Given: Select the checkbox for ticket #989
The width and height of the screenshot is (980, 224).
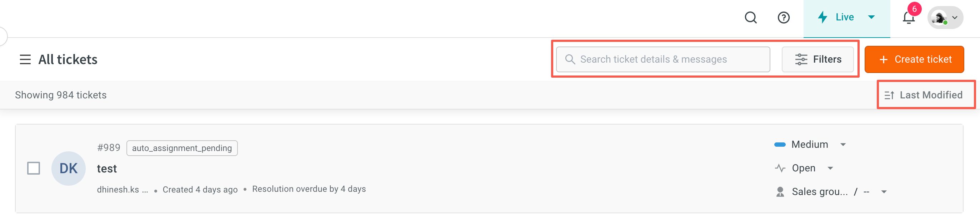Looking at the screenshot, I should [34, 168].
